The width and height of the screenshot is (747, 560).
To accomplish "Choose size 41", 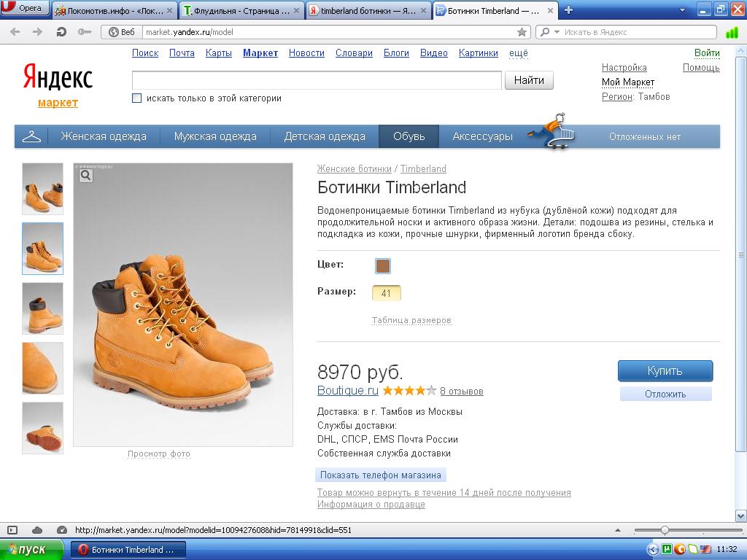I will click(386, 293).
